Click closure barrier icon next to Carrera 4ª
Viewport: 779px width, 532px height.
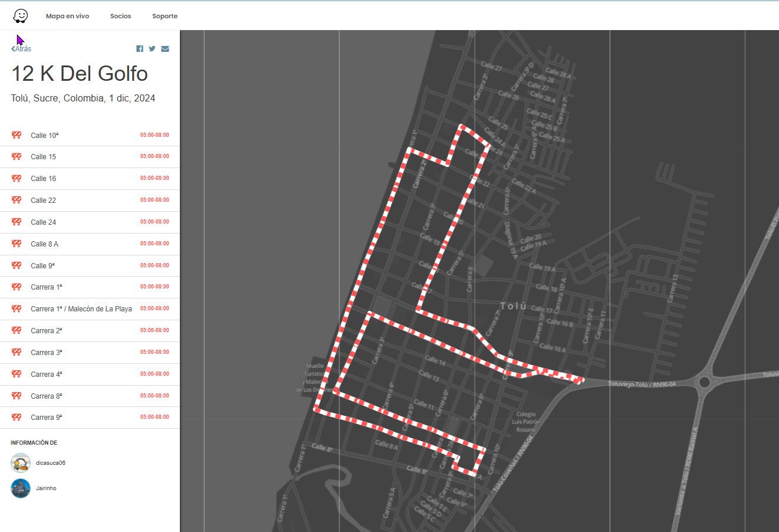click(x=17, y=375)
